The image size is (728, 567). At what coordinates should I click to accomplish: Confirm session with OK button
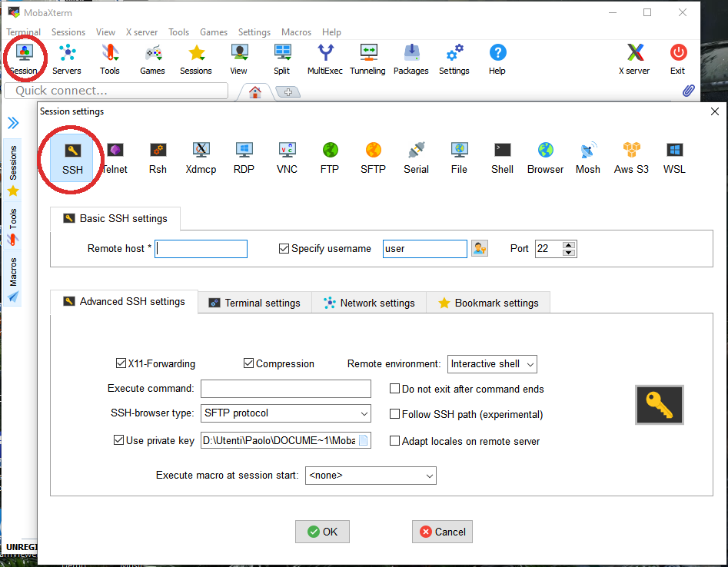pyautogui.click(x=322, y=532)
